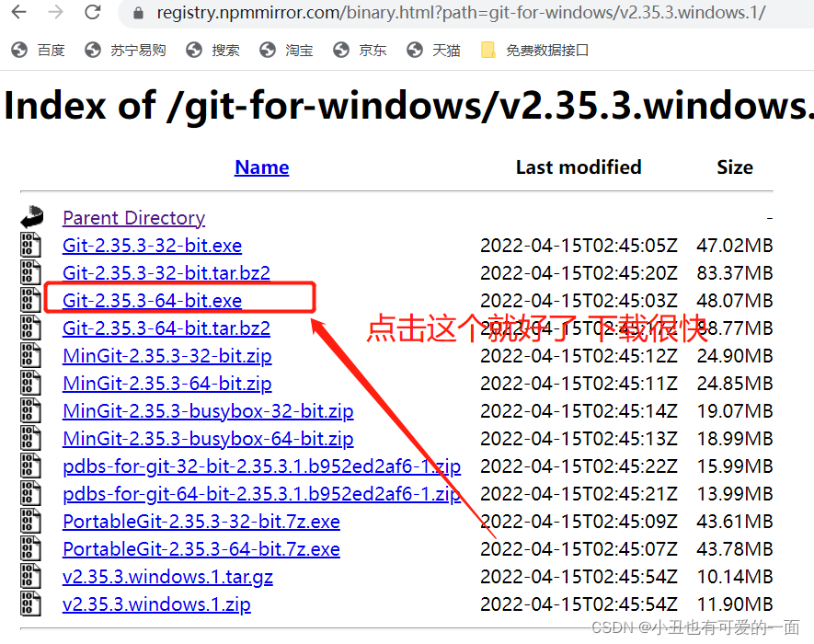Viewport: 814px width, 644px height.
Task: Click file icon beside MinGit-2.35.3-busybox-64-bit.zip
Action: coord(30,438)
